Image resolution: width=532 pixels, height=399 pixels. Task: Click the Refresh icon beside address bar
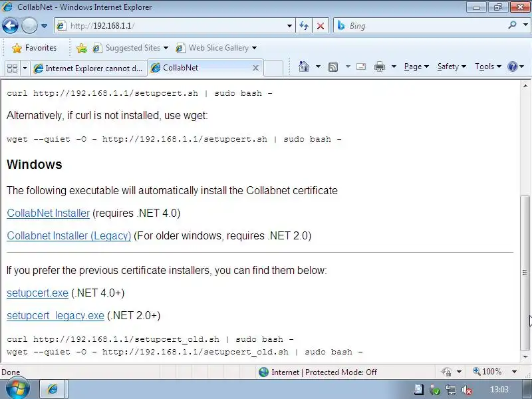(x=304, y=26)
